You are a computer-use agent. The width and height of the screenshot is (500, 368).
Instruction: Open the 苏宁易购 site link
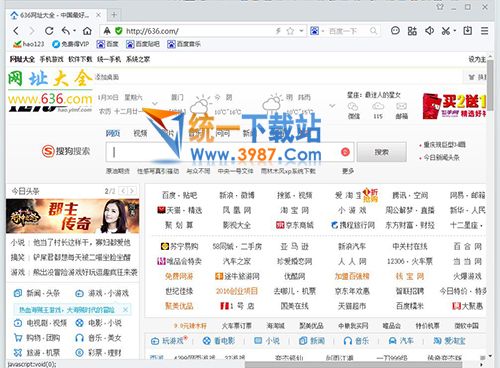[x=179, y=247]
